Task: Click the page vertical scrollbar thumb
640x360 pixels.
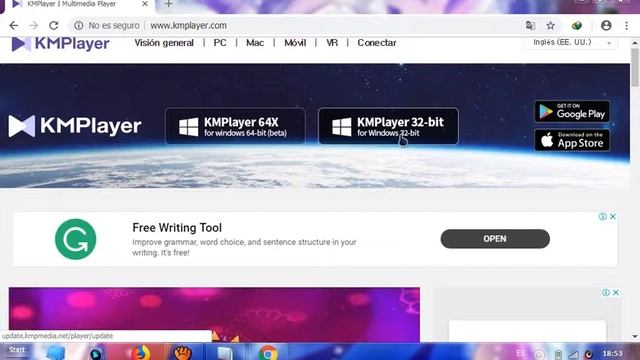Action: (635, 67)
